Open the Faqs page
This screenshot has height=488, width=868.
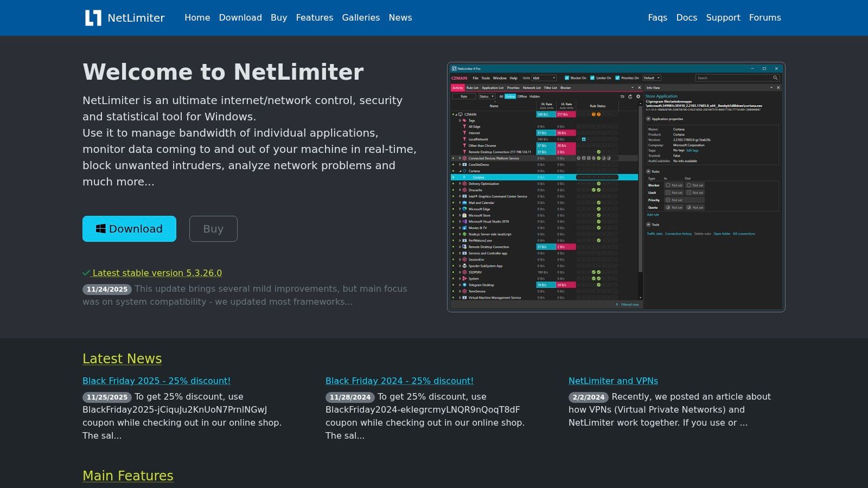tap(658, 18)
